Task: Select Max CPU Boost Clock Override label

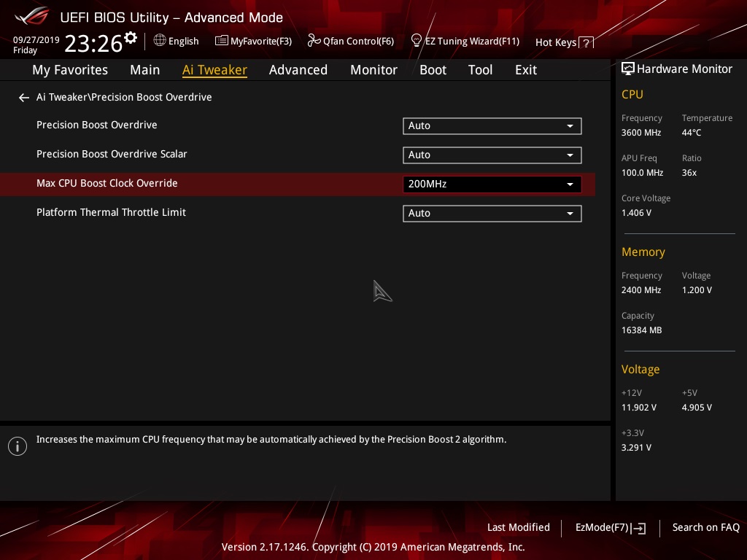Action: click(107, 183)
